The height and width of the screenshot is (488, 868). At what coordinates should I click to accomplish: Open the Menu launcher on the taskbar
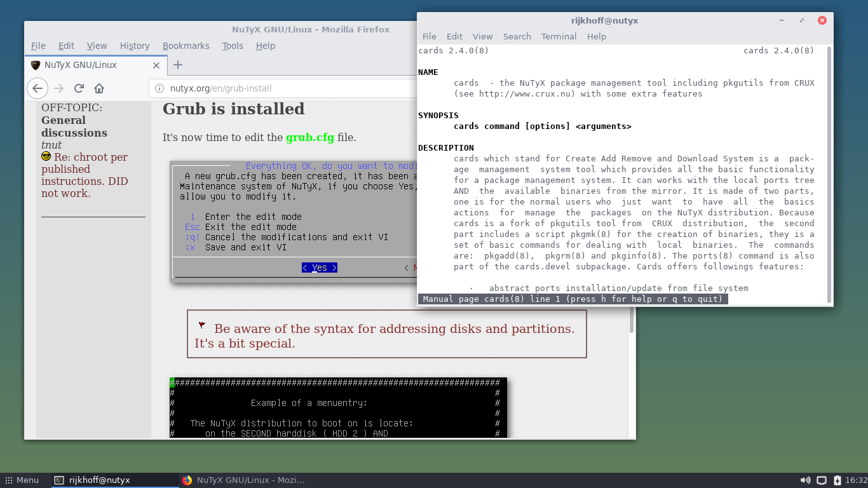pyautogui.click(x=22, y=480)
